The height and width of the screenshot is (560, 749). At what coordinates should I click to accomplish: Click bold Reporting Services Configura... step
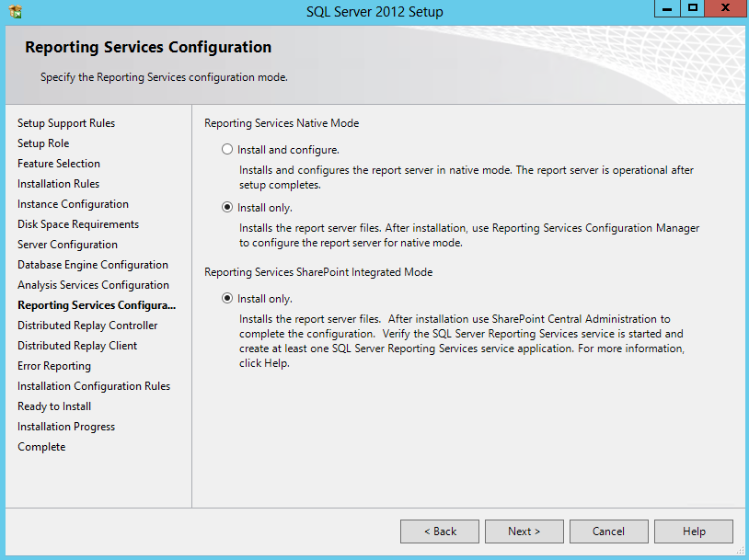(x=97, y=305)
